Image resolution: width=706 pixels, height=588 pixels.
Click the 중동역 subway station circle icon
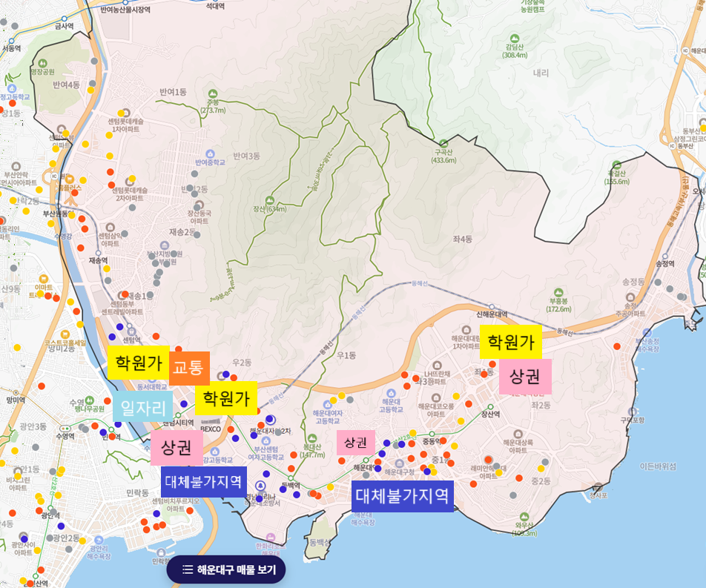(432, 435)
